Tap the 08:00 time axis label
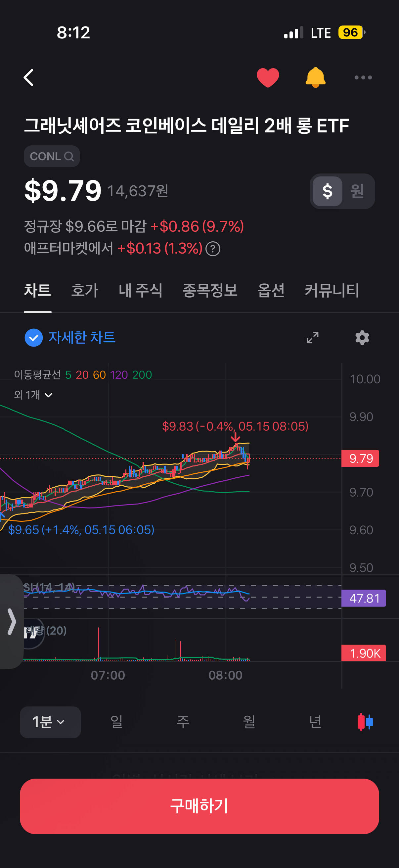The width and height of the screenshot is (399, 868). pos(225,675)
